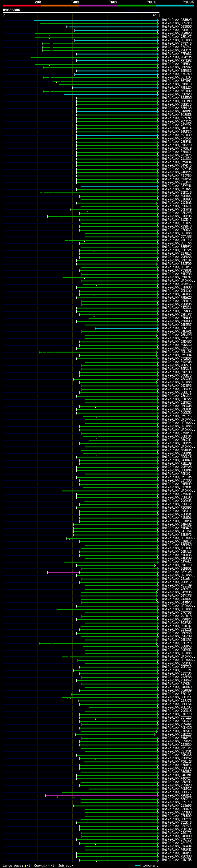Select label UniRef100_B9P2J8
Viewport: 197px width, 868px height.
[177, 369]
